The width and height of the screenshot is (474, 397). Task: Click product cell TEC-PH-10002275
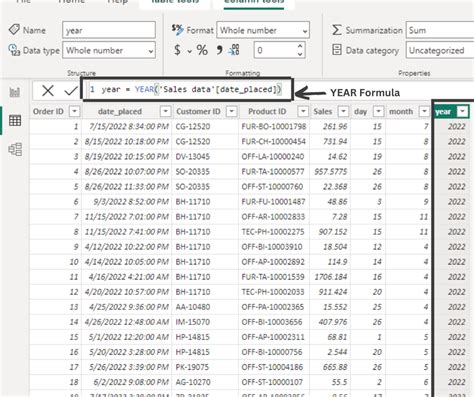pos(273,232)
